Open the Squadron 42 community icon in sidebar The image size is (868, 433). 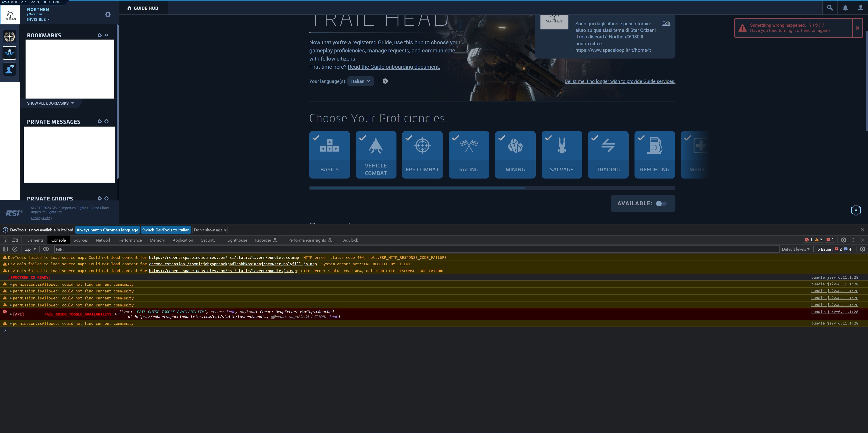(9, 53)
